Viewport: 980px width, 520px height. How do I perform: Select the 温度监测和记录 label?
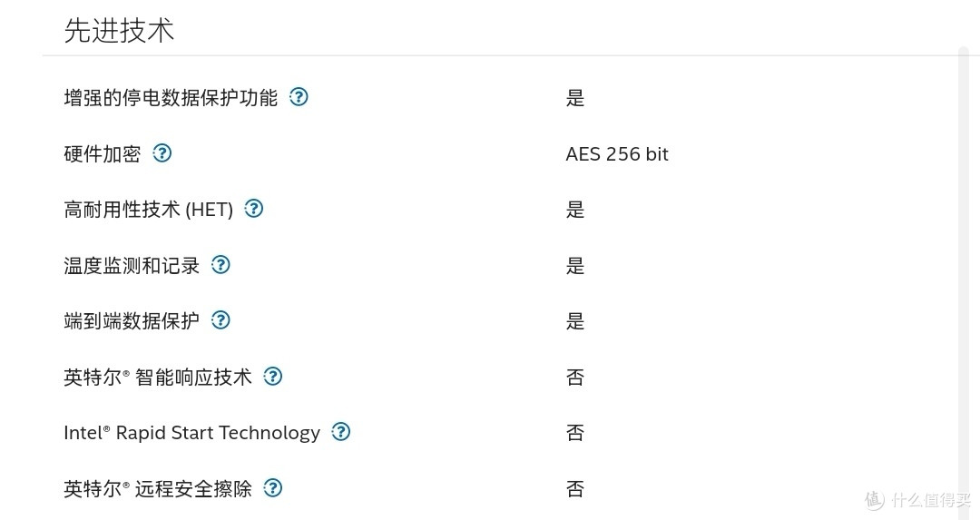[x=132, y=266]
